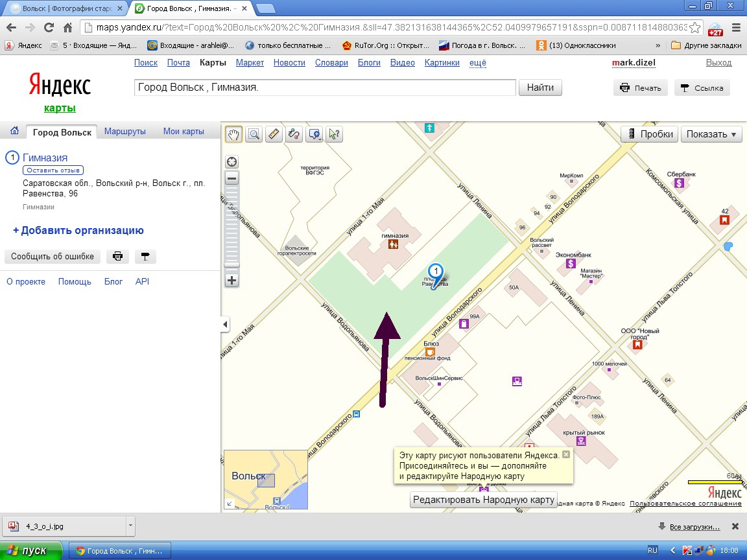This screenshot has height=560, width=747.
Task: Zoom in with the plus button
Action: (231, 281)
